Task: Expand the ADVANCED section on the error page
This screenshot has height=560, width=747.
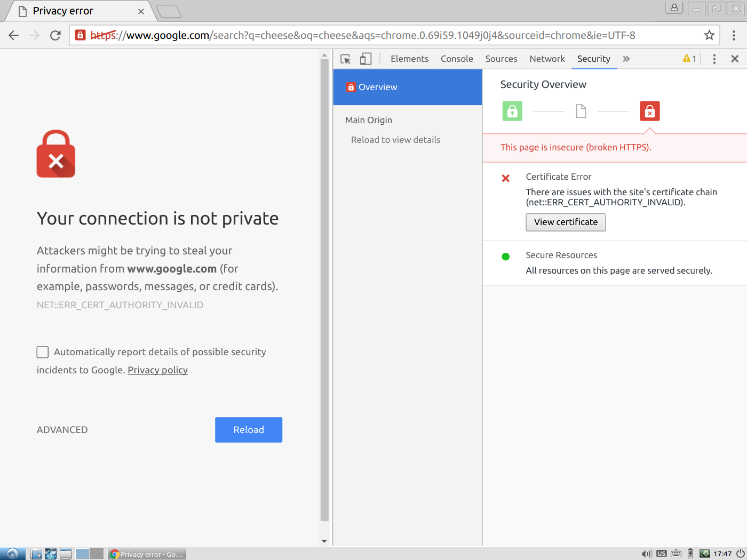Action: pos(62,429)
